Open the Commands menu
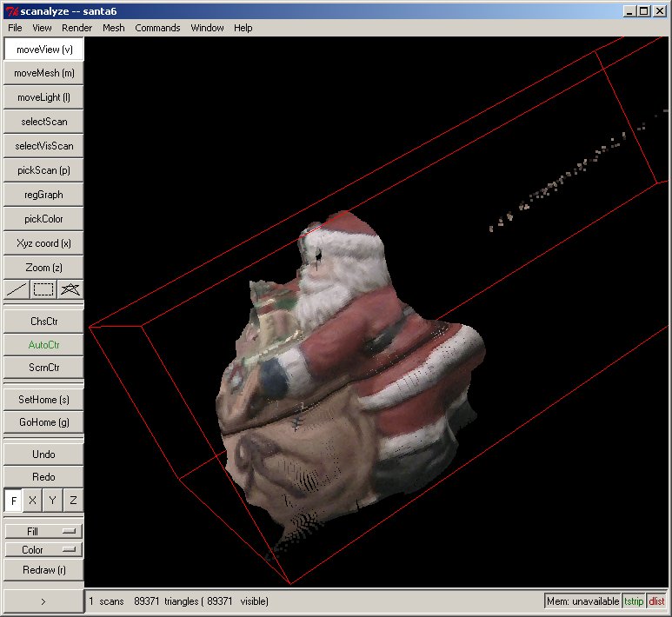This screenshot has width=672, height=617. (x=157, y=28)
